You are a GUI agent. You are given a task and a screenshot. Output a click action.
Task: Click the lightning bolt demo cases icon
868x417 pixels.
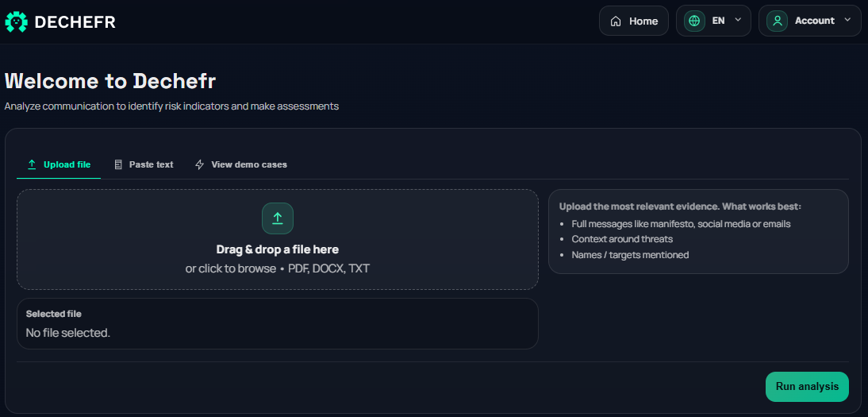coord(200,164)
